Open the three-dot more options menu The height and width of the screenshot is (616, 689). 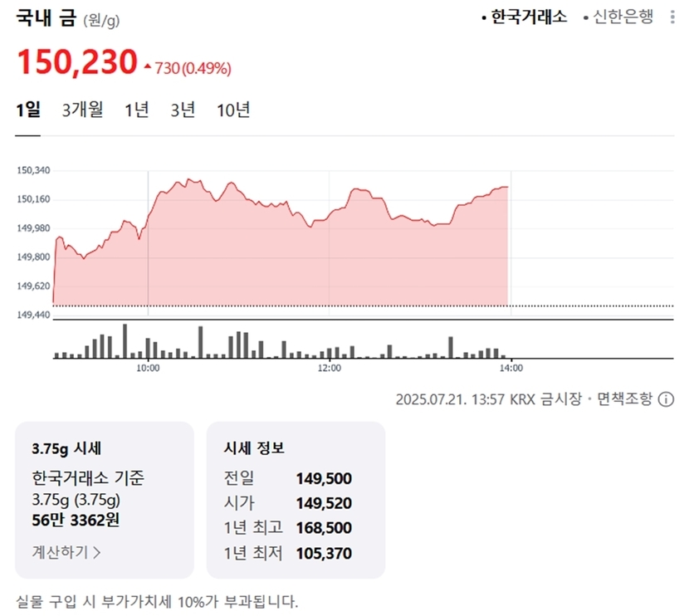point(672,17)
